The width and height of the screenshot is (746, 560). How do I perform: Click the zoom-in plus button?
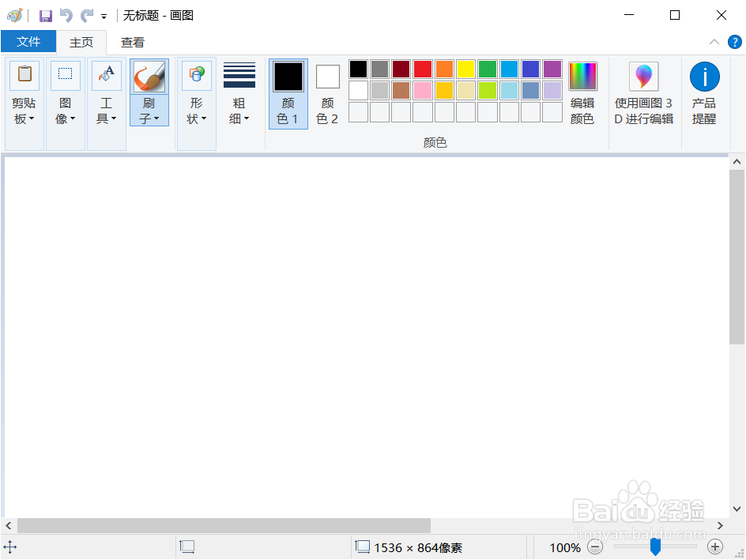click(x=715, y=547)
